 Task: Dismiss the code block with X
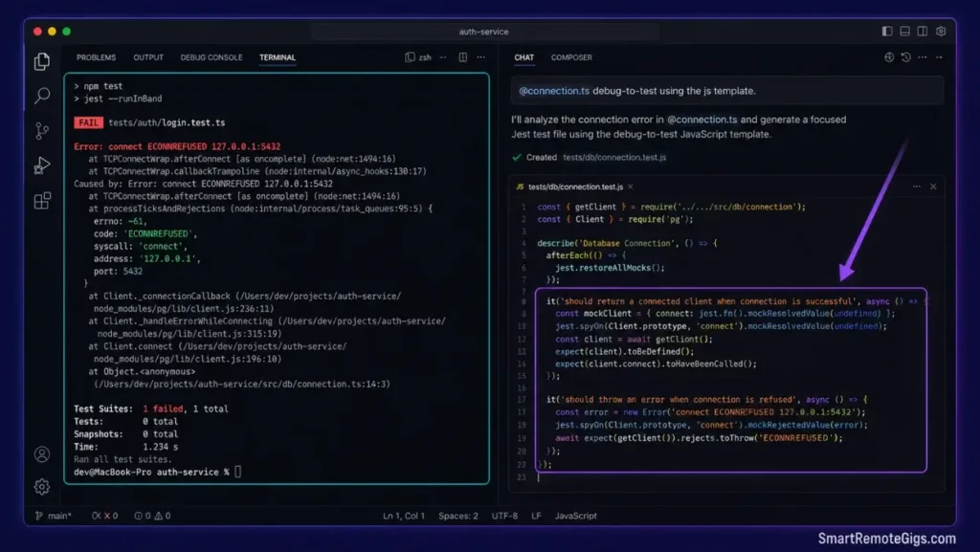click(x=933, y=187)
